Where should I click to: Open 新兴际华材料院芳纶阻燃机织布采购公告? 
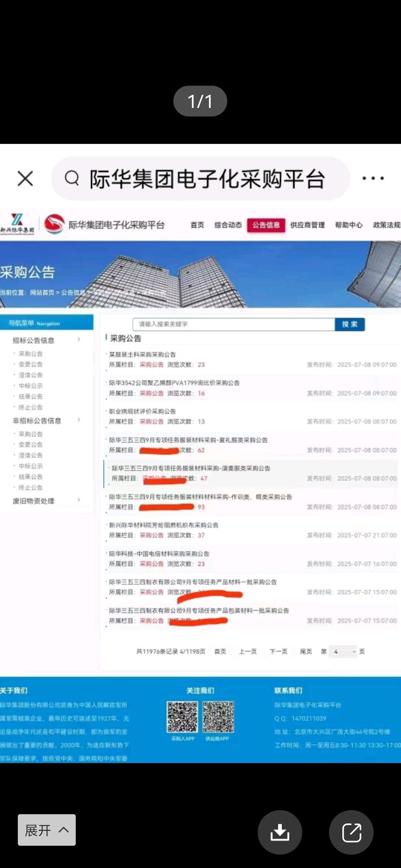pyautogui.click(x=164, y=525)
